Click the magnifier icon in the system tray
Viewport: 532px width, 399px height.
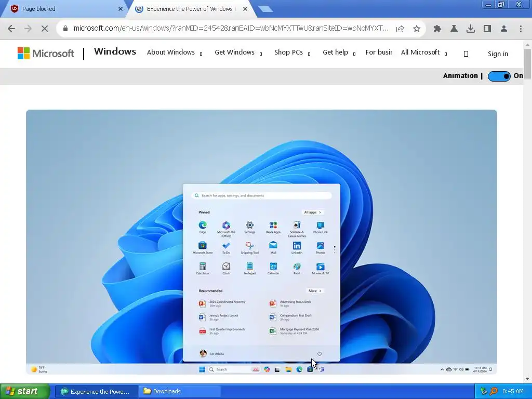494,391
